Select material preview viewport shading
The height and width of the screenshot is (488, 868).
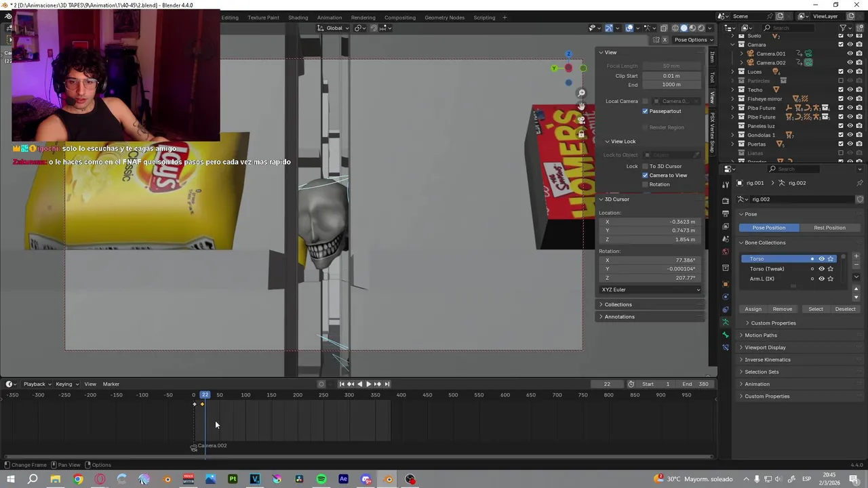pyautogui.click(x=692, y=28)
